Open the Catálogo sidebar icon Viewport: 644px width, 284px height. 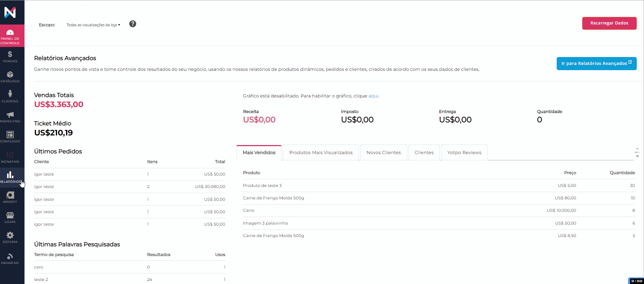click(x=10, y=75)
